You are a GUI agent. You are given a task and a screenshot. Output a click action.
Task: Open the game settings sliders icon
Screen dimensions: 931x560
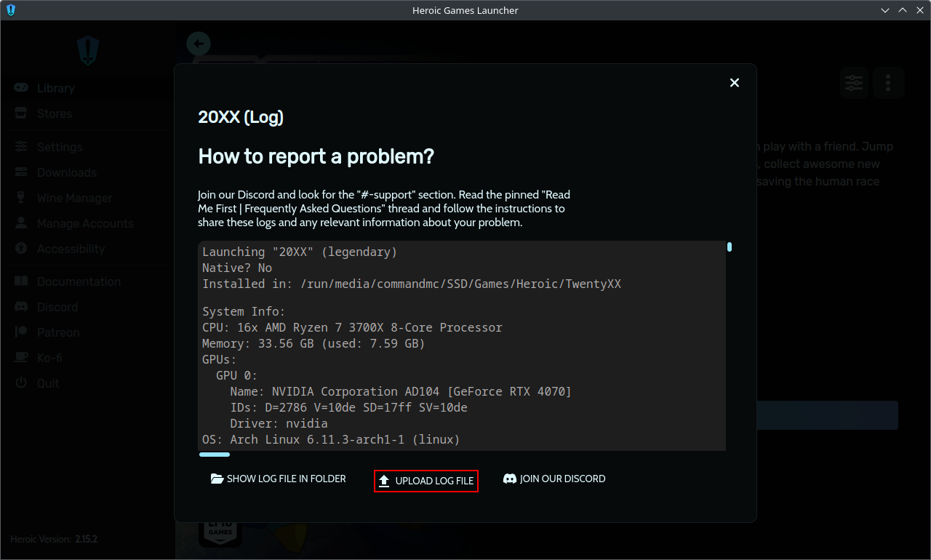pos(853,83)
